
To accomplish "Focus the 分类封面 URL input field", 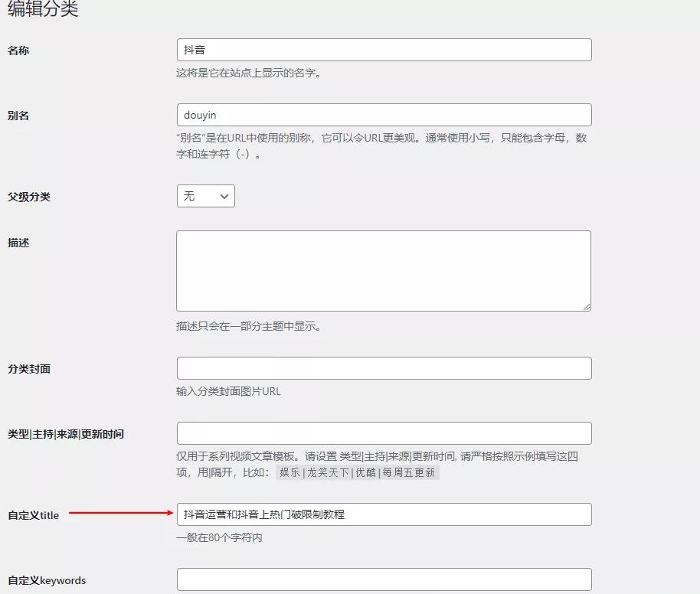I will (x=384, y=368).
